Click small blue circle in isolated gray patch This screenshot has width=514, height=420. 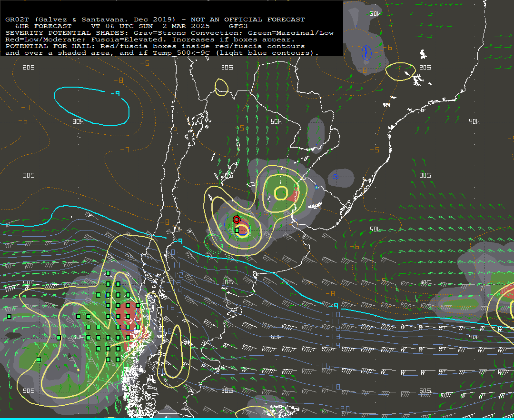coord(335,177)
